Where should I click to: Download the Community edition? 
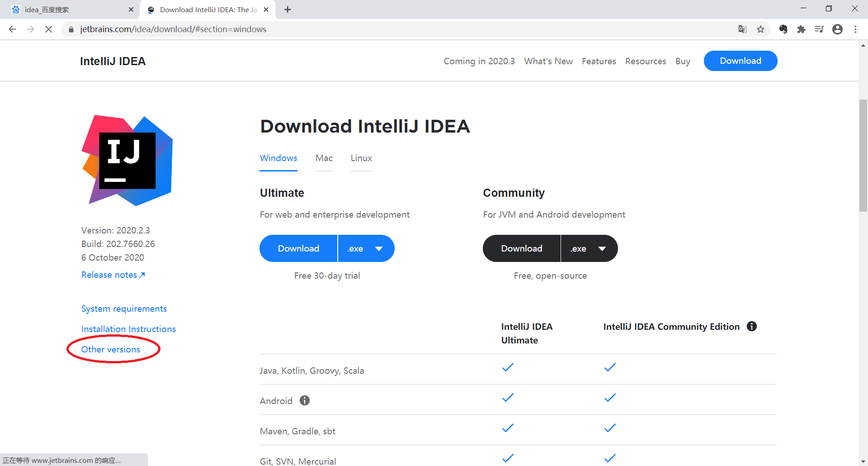(522, 248)
